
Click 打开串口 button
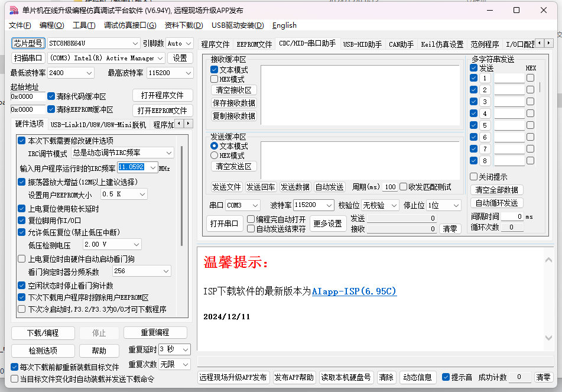point(225,223)
